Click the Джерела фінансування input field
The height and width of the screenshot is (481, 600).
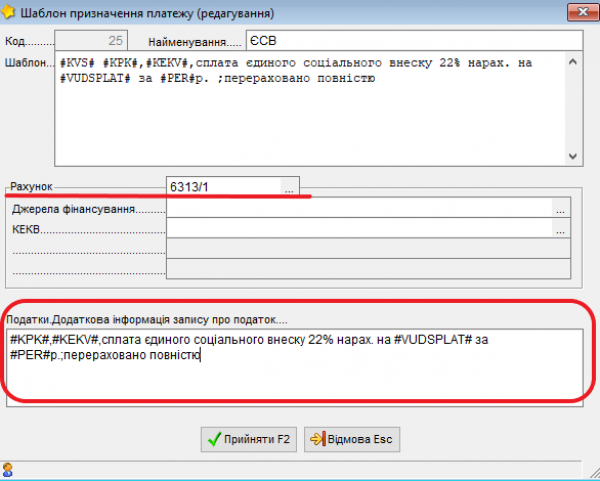pyautogui.click(x=358, y=209)
